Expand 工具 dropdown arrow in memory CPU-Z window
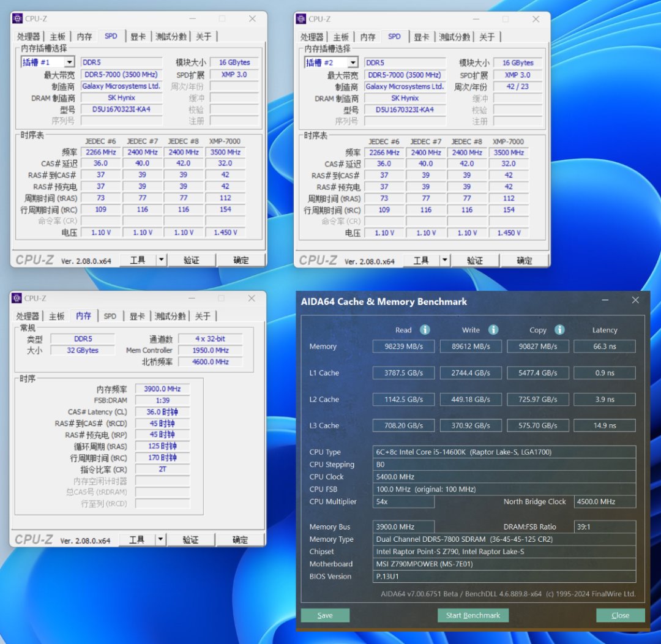 160,539
